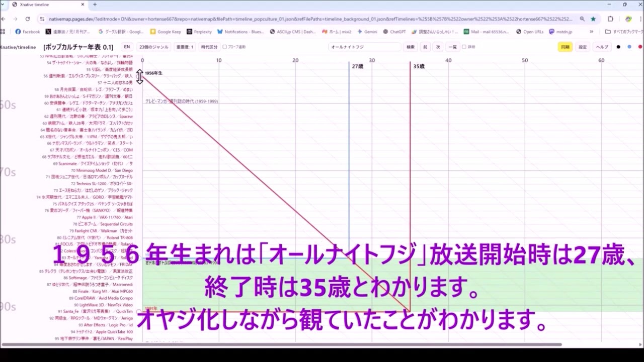Screen dimensions: 644x362
Task: Click the 検索 search button
Action: pyautogui.click(x=411, y=47)
